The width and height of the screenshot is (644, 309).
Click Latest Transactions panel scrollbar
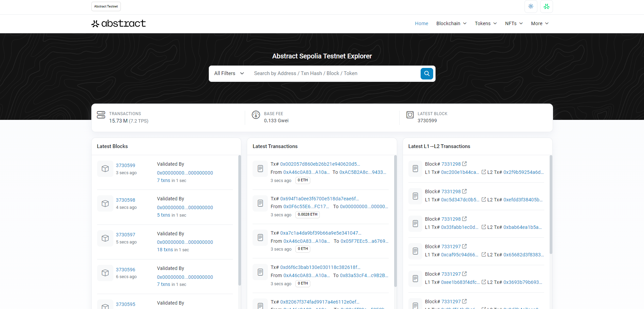[395, 221]
